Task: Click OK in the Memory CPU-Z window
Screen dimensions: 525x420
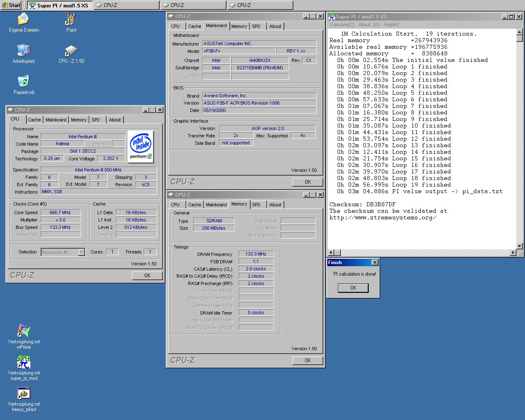Action: coord(308,361)
